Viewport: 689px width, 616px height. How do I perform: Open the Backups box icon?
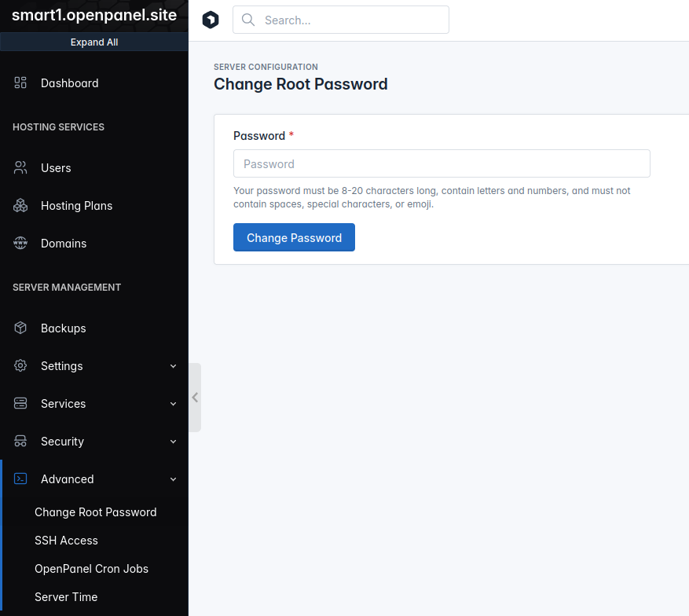pos(20,328)
